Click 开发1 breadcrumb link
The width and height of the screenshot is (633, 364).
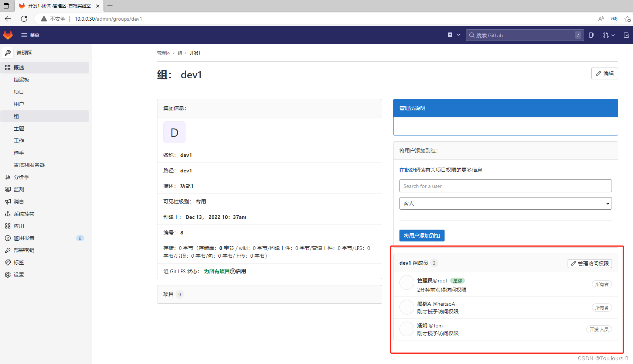click(195, 53)
